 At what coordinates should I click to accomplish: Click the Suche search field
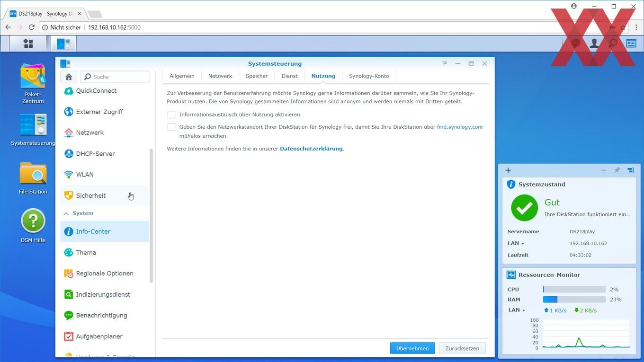(x=115, y=77)
